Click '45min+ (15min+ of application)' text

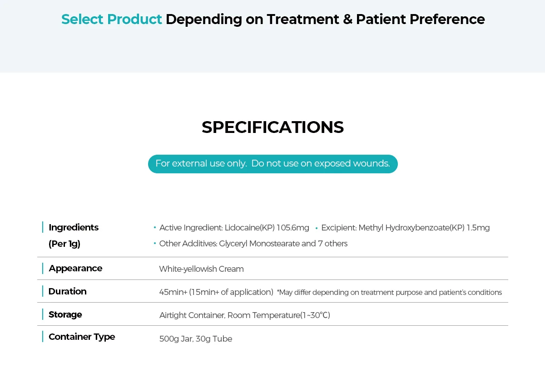pos(216,292)
